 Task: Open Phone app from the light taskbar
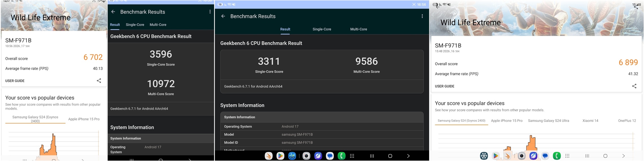[557, 156]
